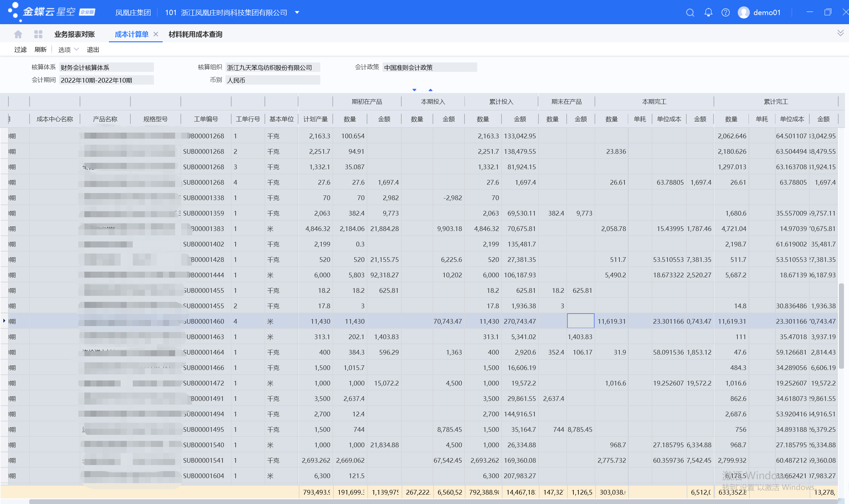
Task: Click the amount cell 270,743.47
Action: (x=519, y=321)
